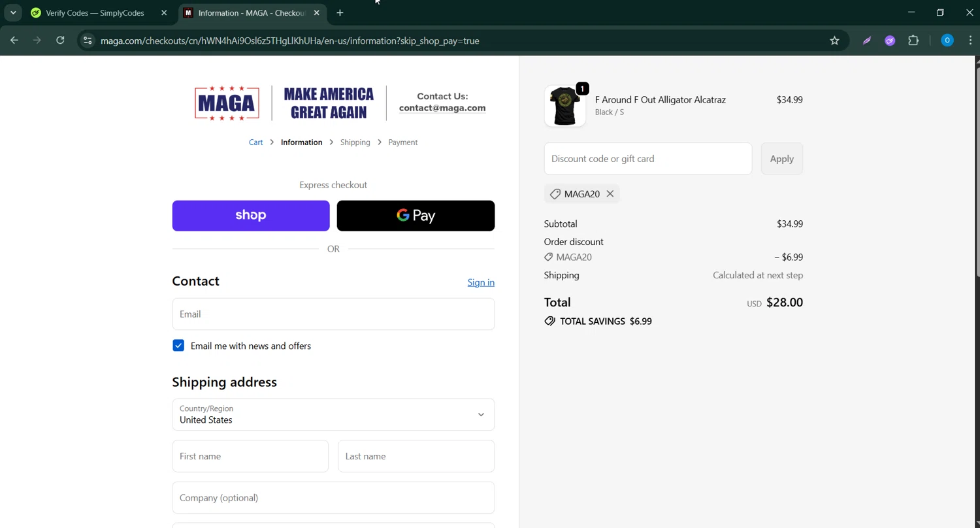The image size is (980, 528).
Task: Select the Information breadcrumb step
Action: (x=301, y=142)
